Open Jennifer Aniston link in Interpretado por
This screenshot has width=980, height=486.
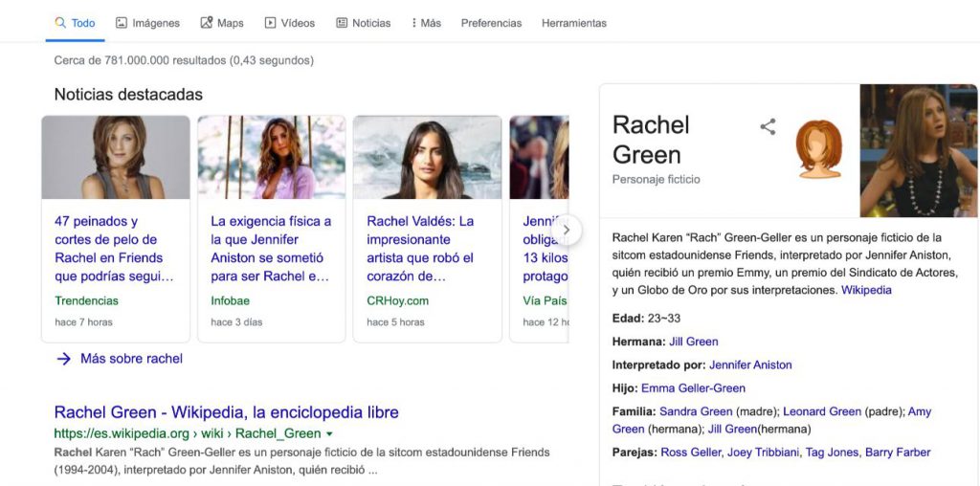[x=750, y=364]
